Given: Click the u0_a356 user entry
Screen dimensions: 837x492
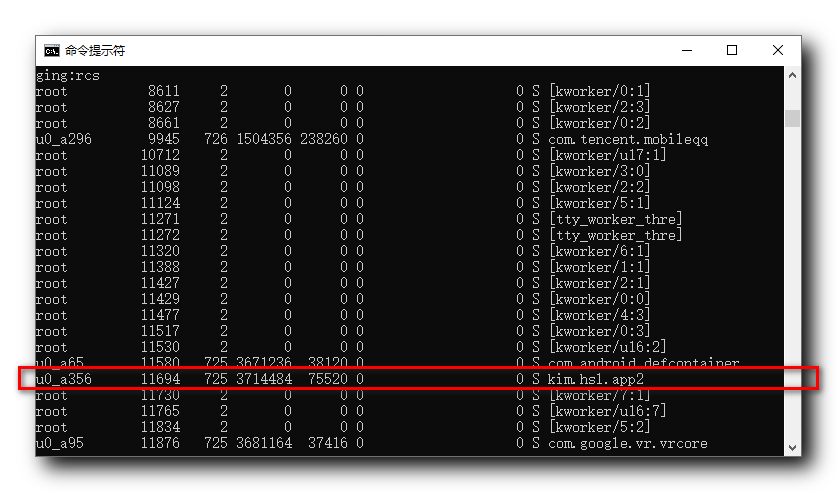Looking at the screenshot, I should (x=64, y=379).
